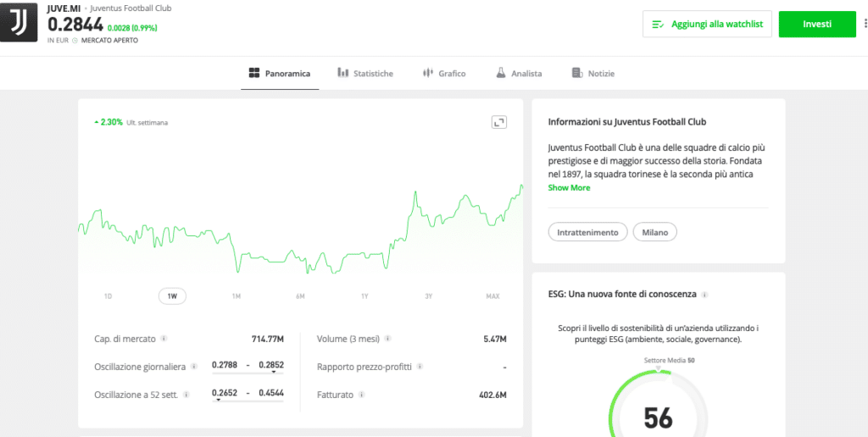Click info icon next to Fatturato
Image resolution: width=868 pixels, height=437 pixels.
point(361,395)
